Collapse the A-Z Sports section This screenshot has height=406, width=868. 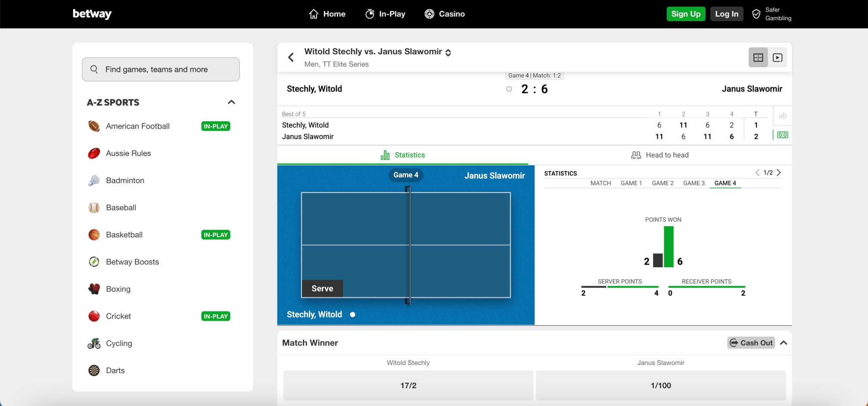point(231,102)
